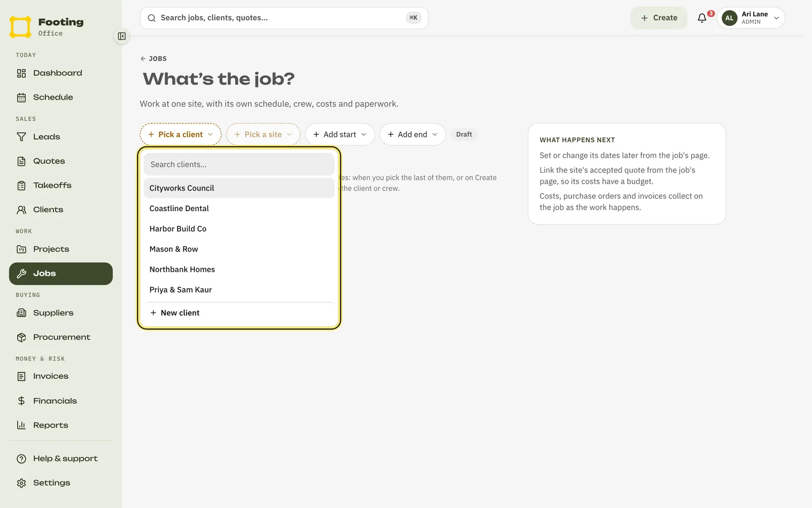Click the Clients people icon
This screenshot has height=508, width=812.
point(21,210)
